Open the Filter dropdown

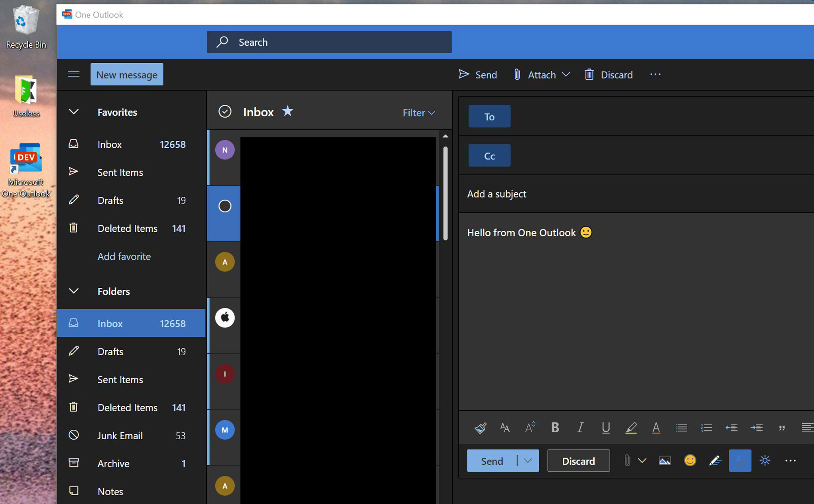pyautogui.click(x=419, y=113)
